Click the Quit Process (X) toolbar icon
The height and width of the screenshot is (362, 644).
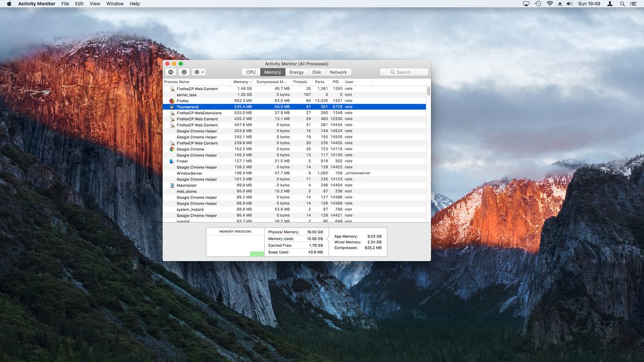pos(171,72)
